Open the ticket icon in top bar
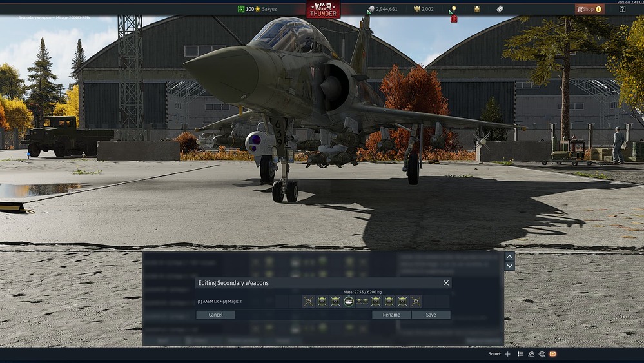Viewport: 644px width, 363px height. tap(500, 8)
